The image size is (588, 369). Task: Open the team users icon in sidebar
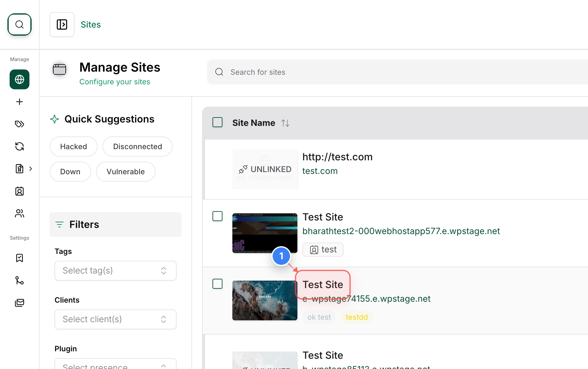tap(20, 213)
